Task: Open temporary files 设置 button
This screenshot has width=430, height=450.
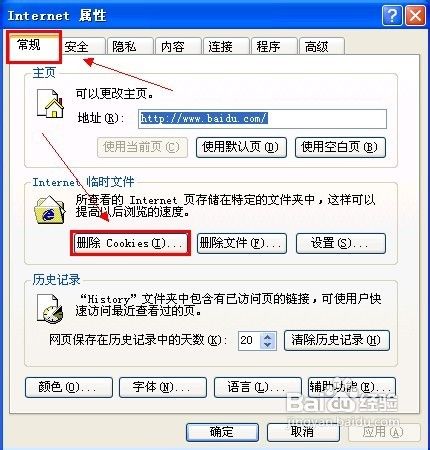Action: pyautogui.click(x=341, y=243)
